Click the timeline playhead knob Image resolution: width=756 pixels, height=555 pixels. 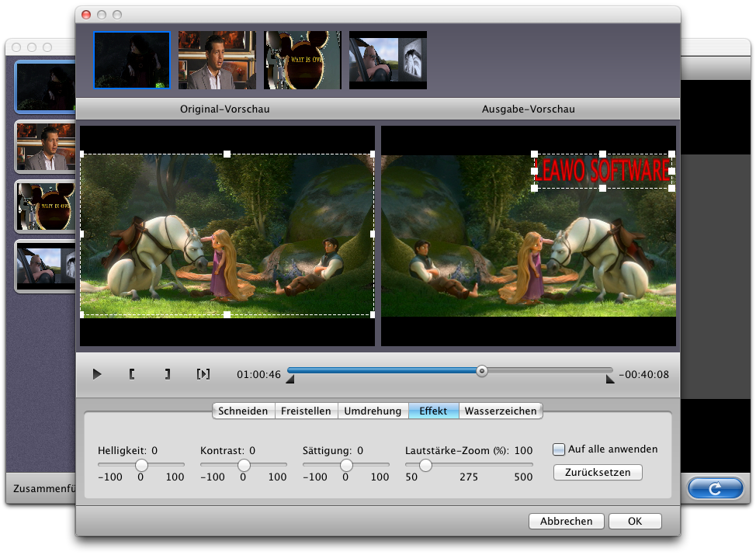point(482,371)
